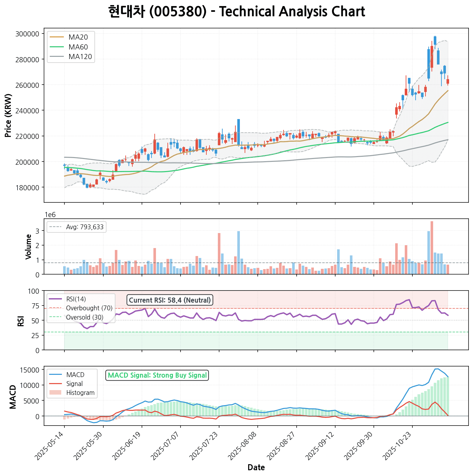Screen dimensions: 473x476
Task: Click the 현대차 (005380) chart title
Action: tap(236, 12)
